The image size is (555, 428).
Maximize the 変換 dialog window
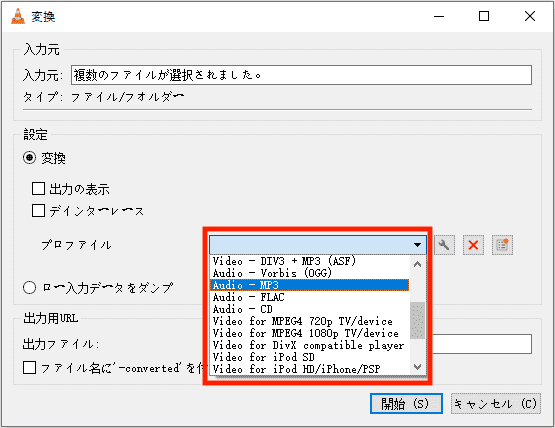[x=484, y=16]
